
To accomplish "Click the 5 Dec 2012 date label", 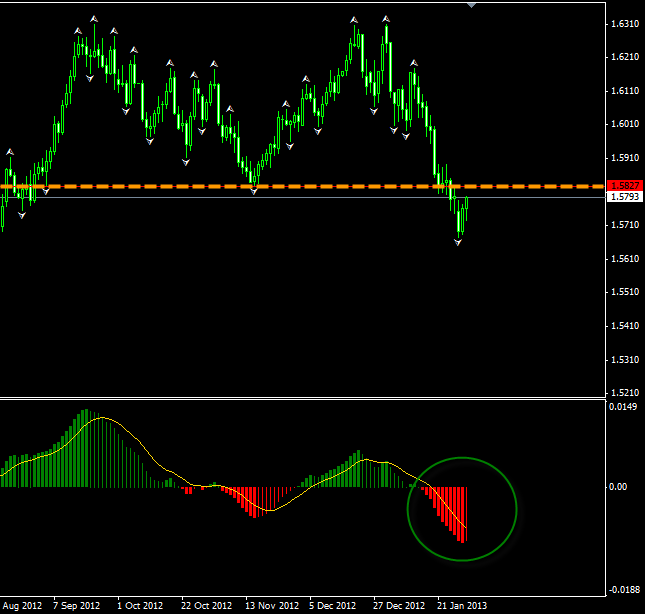I will (x=332, y=605).
